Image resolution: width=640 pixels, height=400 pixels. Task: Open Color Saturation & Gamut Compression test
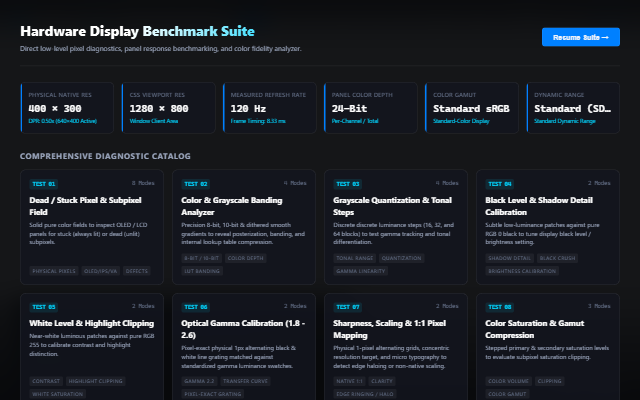[548, 347]
